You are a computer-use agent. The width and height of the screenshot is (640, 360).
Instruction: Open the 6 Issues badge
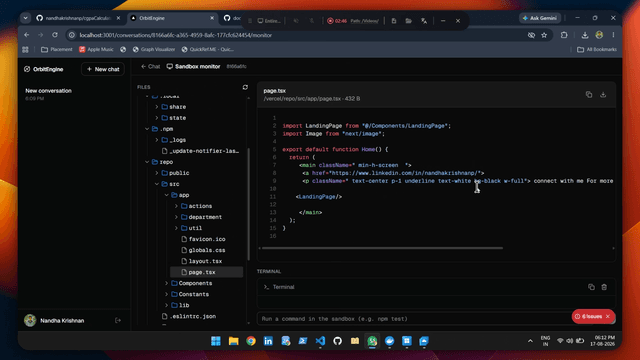click(588, 316)
